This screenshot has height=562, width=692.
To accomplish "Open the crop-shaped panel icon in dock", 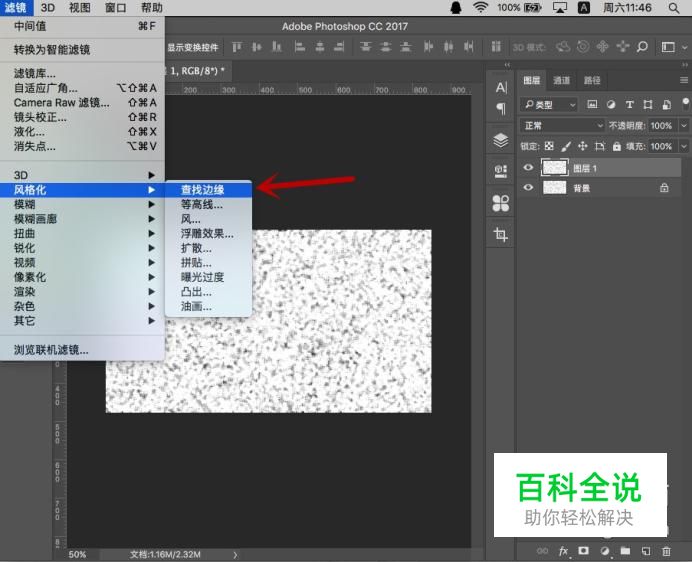I will [x=500, y=234].
